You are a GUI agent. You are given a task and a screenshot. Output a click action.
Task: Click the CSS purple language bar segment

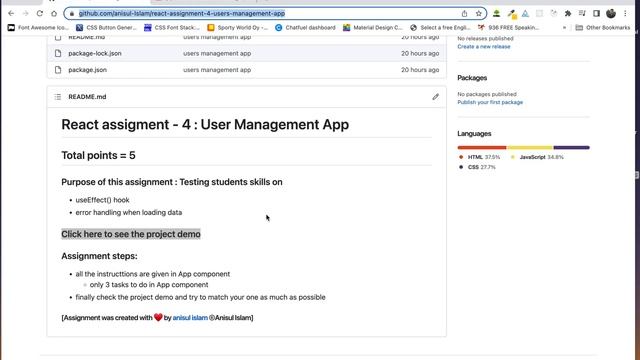[x=571, y=147]
